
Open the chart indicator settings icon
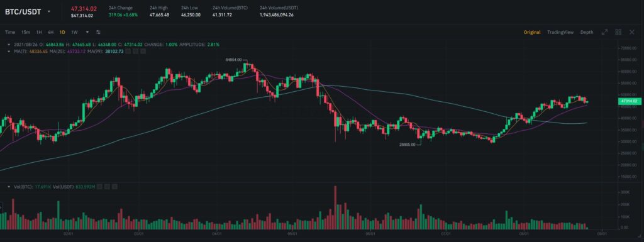(98, 32)
